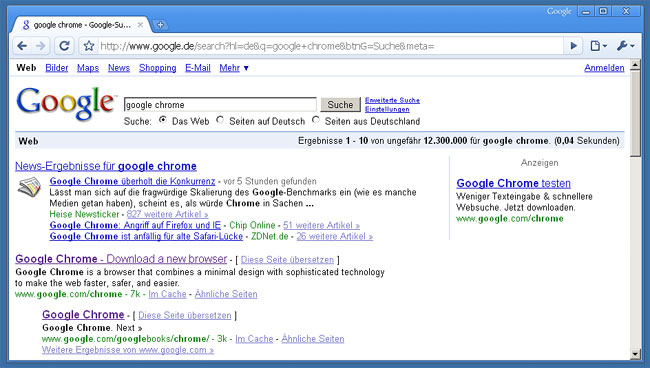
Task: Click the 827 weitere Artikel link
Action: coord(167,214)
